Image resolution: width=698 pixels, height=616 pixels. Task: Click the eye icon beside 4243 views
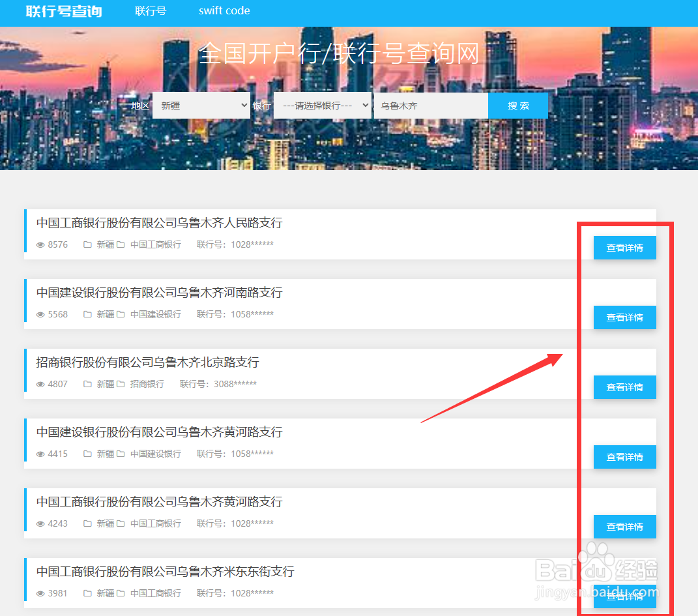(40, 524)
